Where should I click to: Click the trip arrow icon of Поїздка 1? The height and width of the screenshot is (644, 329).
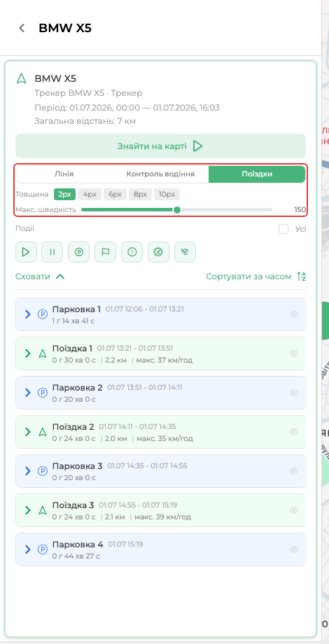click(42, 353)
